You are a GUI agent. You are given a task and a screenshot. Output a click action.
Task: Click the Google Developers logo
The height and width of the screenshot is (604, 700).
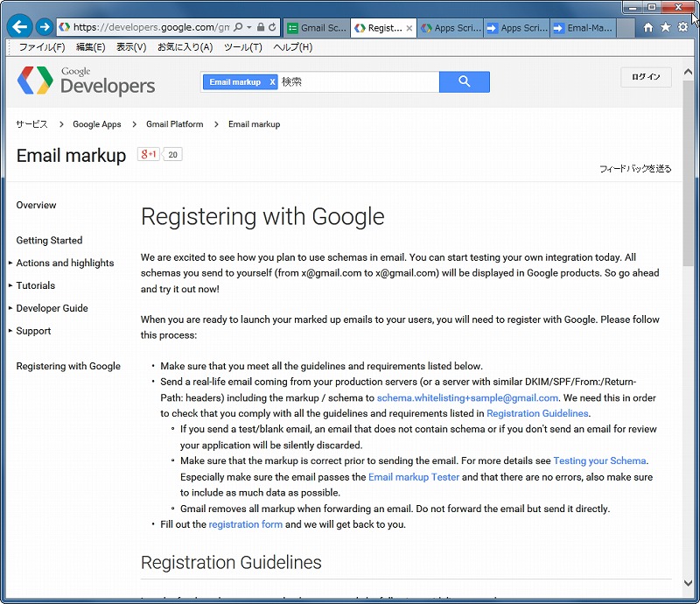coord(86,81)
